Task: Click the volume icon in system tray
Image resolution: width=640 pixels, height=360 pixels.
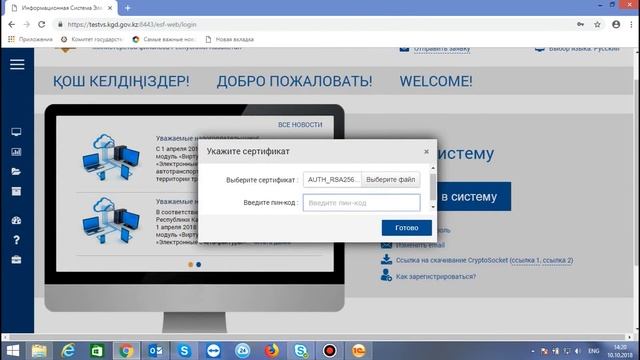Action: click(x=577, y=351)
